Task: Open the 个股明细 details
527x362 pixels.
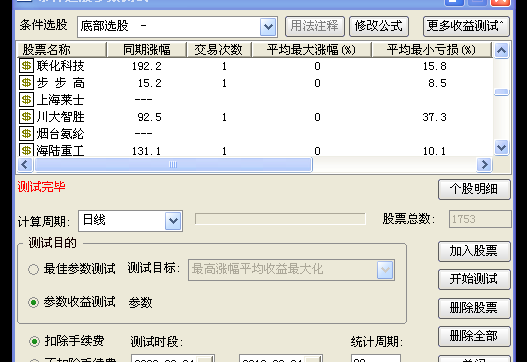Action: (x=474, y=189)
